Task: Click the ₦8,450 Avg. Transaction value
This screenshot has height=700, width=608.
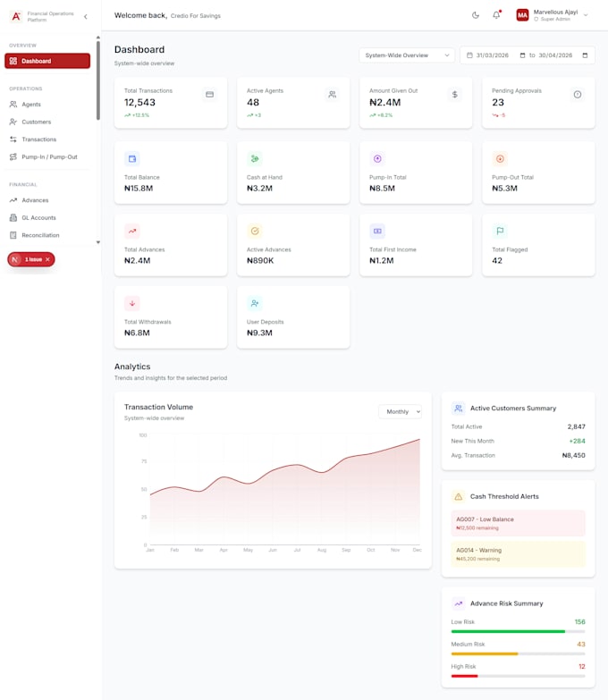Action: (574, 455)
